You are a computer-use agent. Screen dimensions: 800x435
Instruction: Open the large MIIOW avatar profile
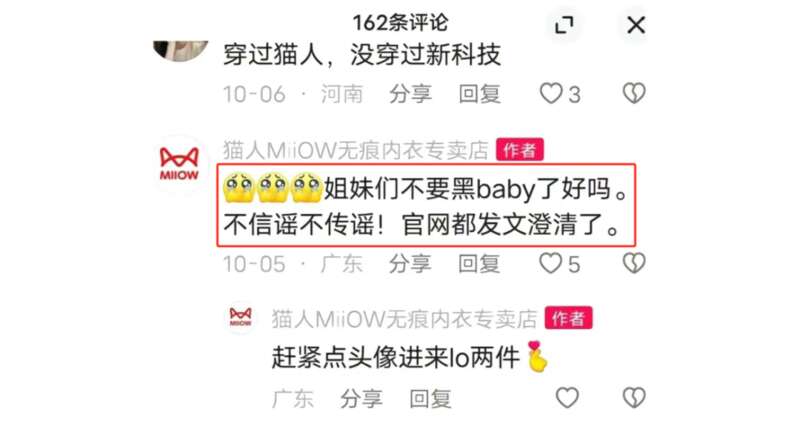(x=179, y=164)
